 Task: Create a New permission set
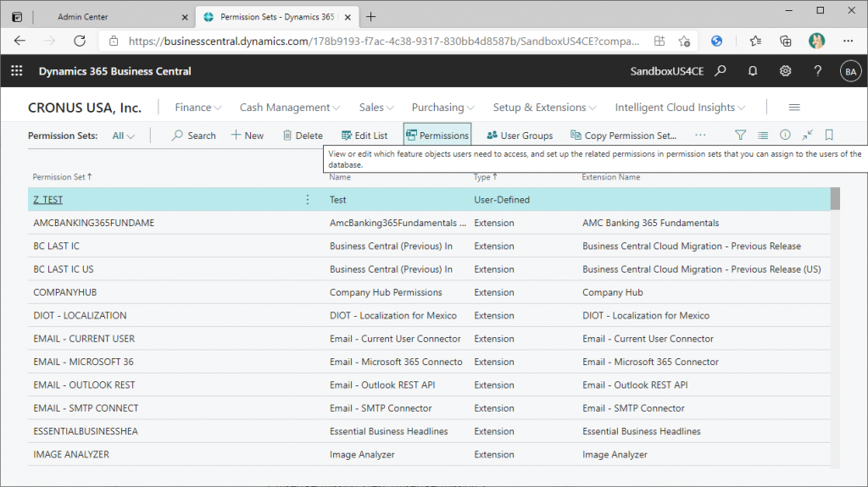(x=248, y=136)
